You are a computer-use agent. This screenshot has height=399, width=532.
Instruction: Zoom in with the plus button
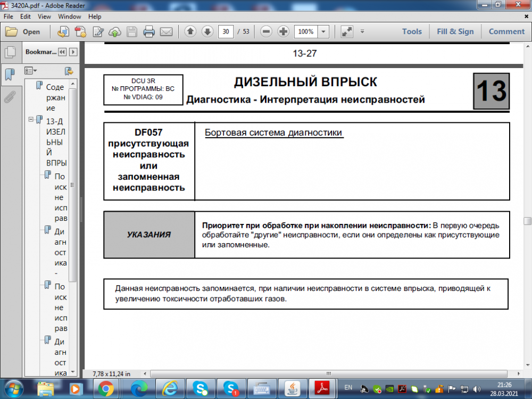(x=283, y=31)
